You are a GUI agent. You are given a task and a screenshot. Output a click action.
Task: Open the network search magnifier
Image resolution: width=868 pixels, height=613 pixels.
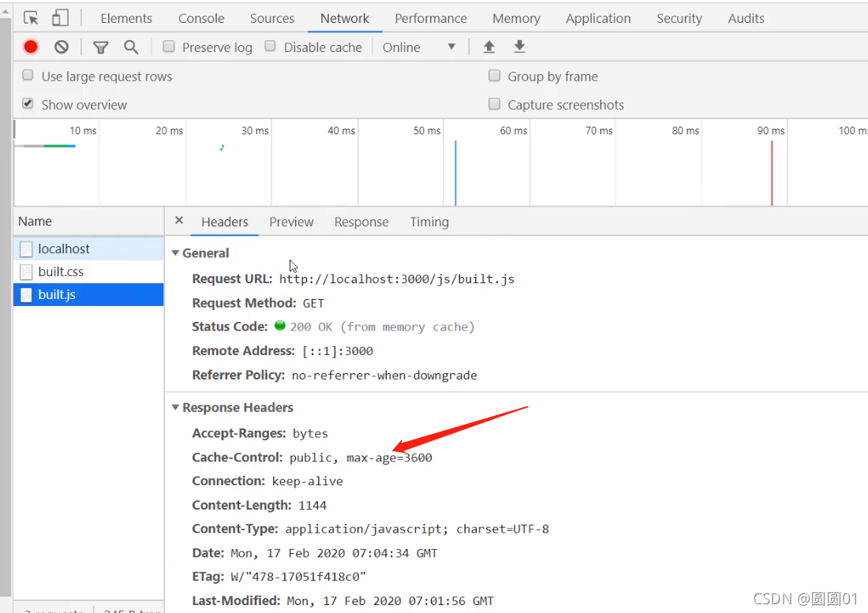click(131, 47)
